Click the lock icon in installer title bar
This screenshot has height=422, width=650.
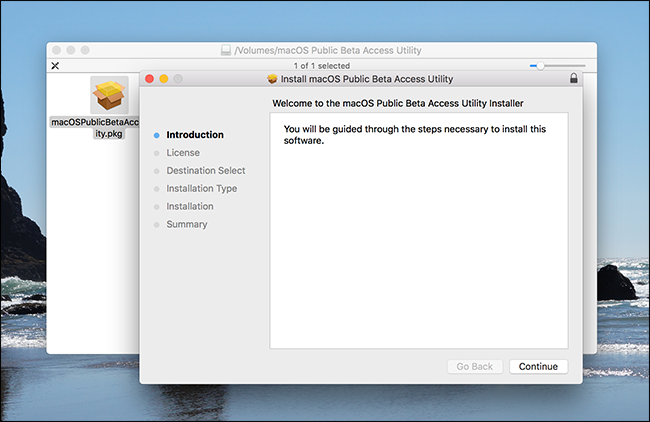(574, 78)
